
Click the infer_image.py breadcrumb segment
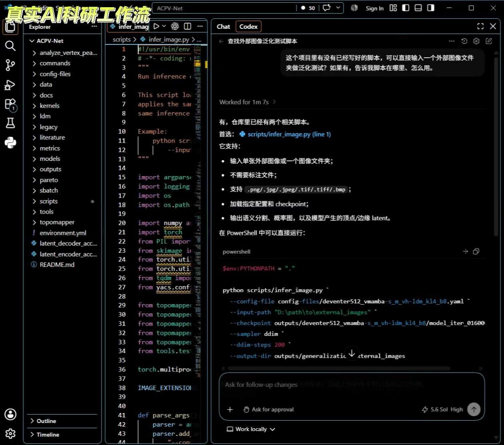coord(165,39)
